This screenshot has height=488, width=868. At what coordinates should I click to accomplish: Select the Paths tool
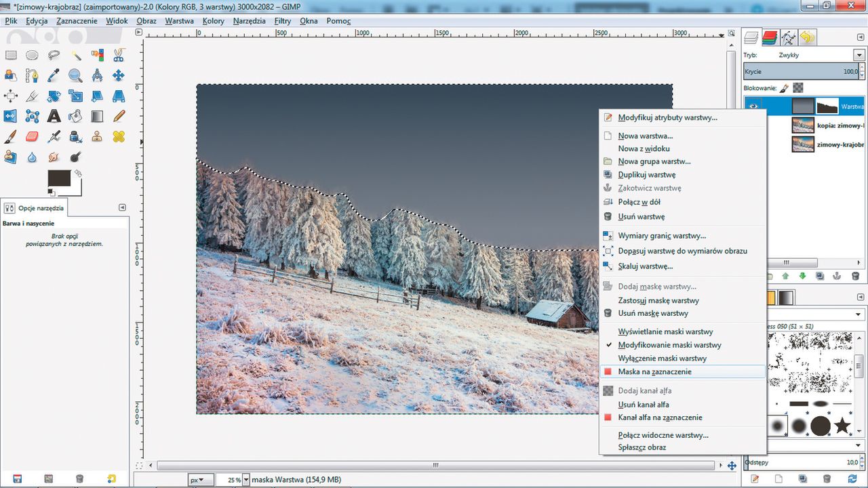pos(32,76)
